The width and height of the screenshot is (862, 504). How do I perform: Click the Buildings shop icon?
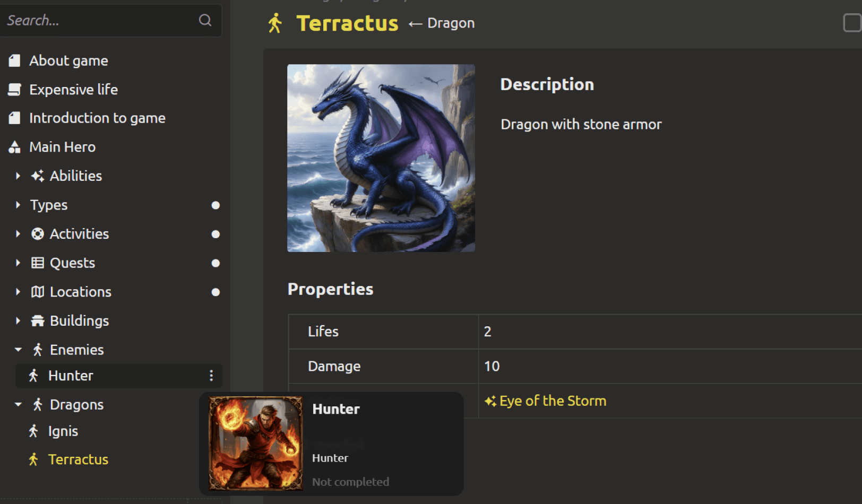pyautogui.click(x=38, y=321)
